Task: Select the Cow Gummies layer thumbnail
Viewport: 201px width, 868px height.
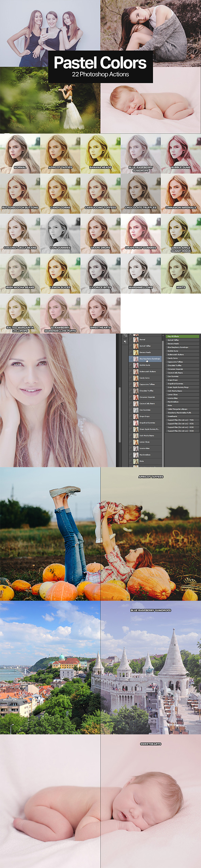Action: point(136,410)
